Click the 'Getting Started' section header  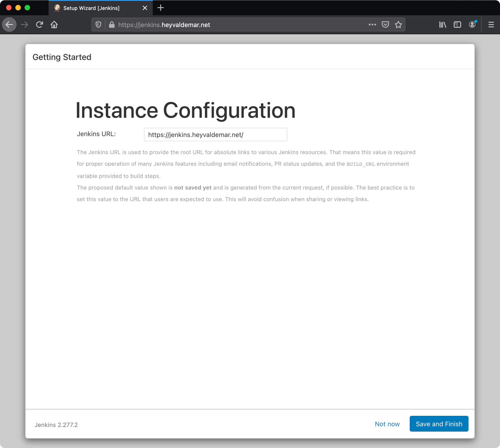point(62,57)
